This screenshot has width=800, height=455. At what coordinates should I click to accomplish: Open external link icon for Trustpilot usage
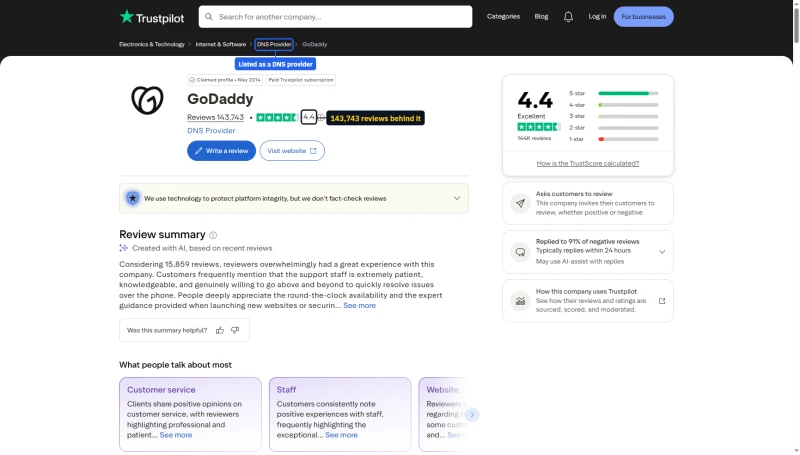pos(662,301)
